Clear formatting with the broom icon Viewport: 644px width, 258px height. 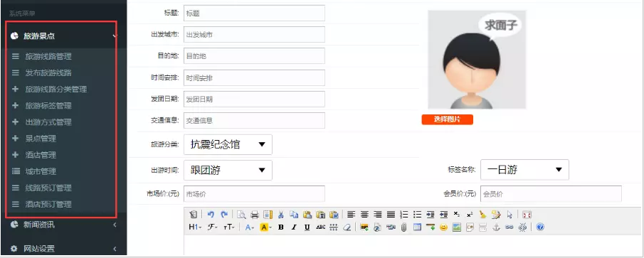tap(483, 215)
